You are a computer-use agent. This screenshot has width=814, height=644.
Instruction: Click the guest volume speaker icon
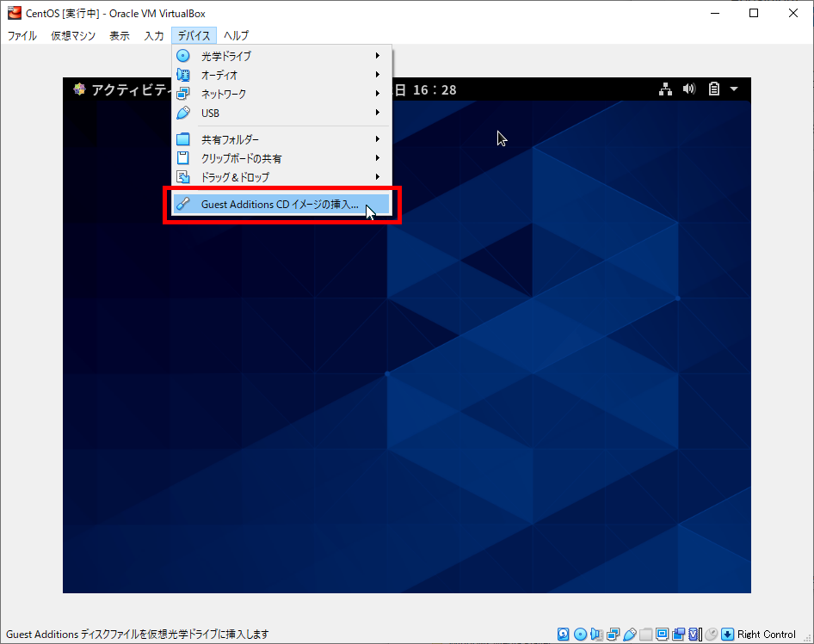(688, 89)
